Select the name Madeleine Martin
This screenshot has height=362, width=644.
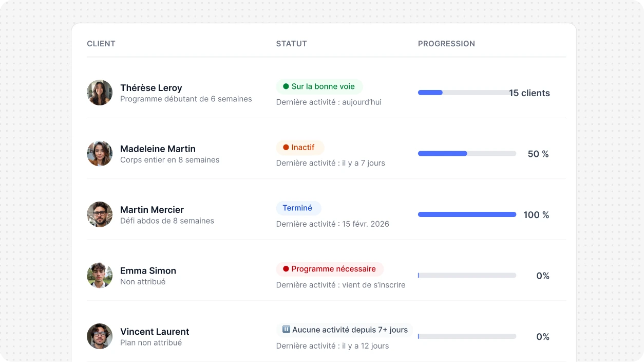pyautogui.click(x=158, y=149)
